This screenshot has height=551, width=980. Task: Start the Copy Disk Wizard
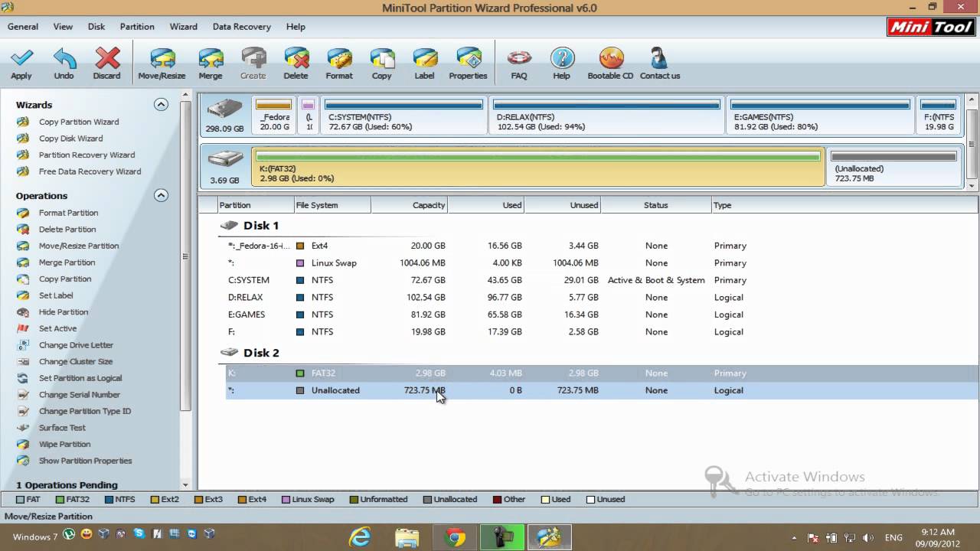[70, 139]
